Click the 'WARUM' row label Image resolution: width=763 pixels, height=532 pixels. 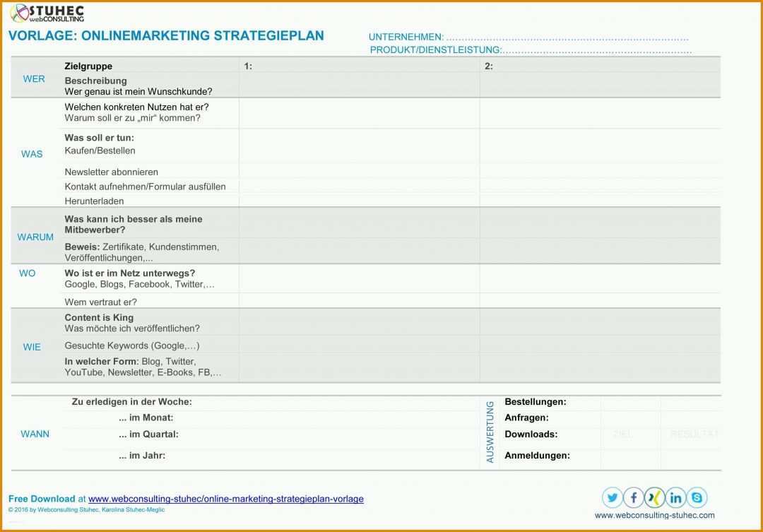click(35, 237)
